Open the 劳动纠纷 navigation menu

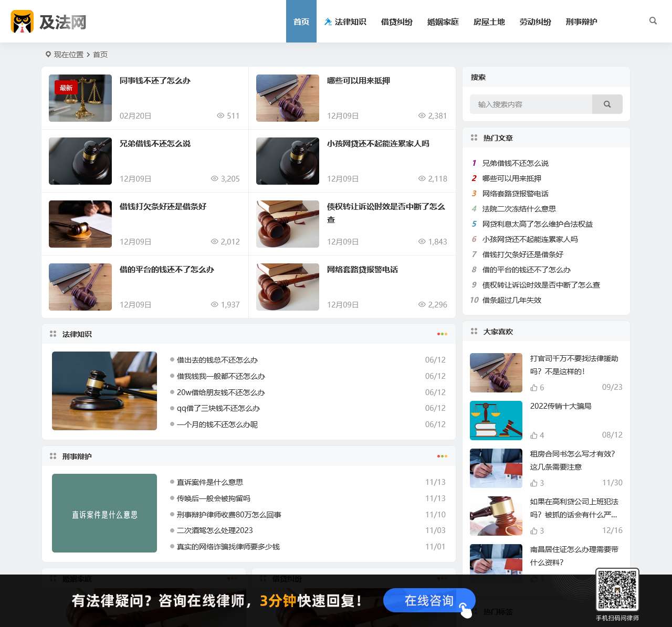click(535, 22)
